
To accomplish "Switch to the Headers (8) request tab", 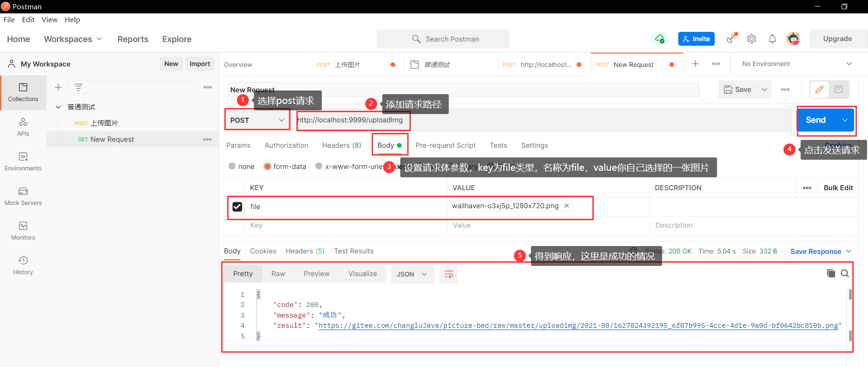I will click(x=342, y=145).
